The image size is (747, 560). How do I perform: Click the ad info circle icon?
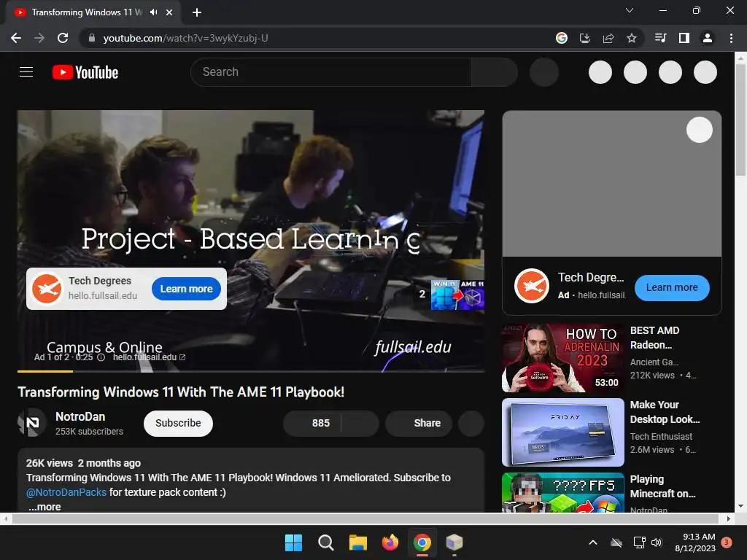101,357
